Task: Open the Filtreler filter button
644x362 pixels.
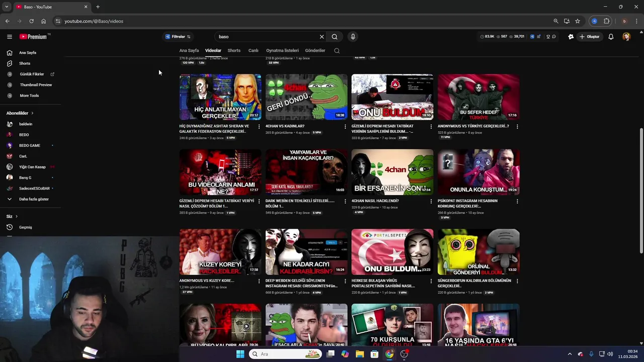Action: pyautogui.click(x=178, y=37)
